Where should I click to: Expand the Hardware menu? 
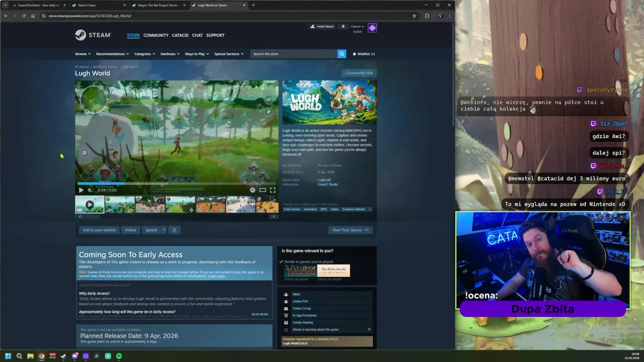[170, 54]
